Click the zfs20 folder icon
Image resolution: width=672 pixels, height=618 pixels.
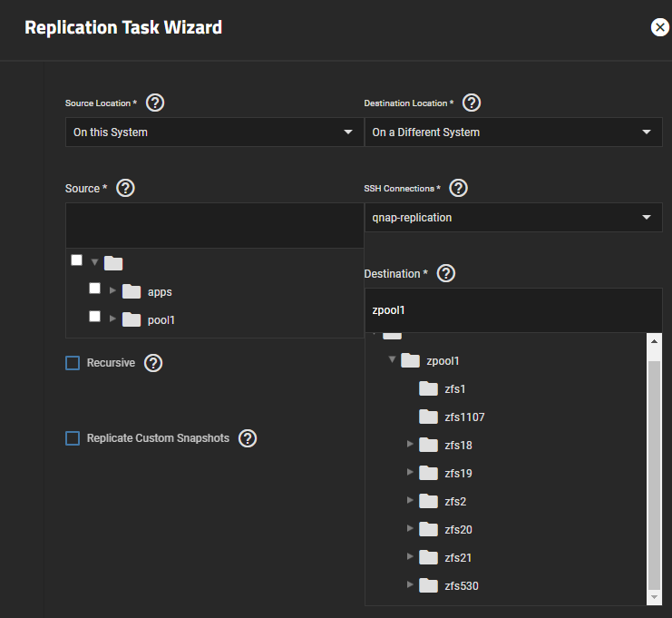tap(428, 530)
